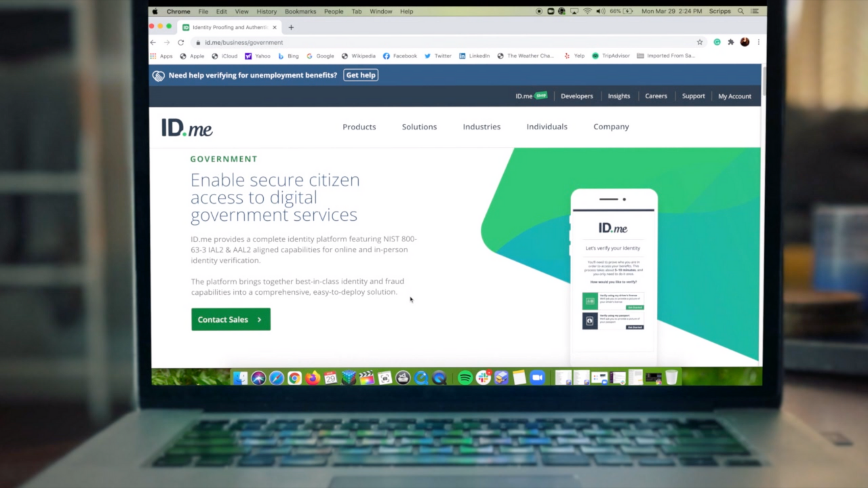The image size is (868, 488).
Task: Expand the Company navigation menu
Action: click(x=611, y=127)
